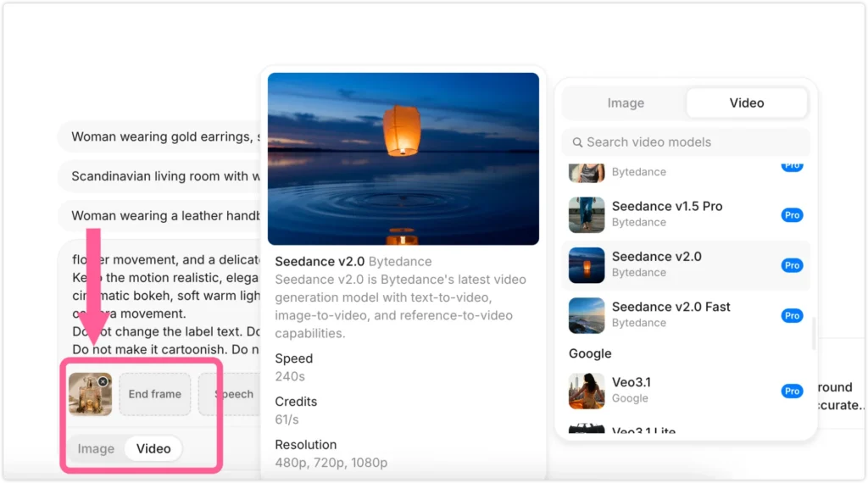Screen dimensions: 868x483
Task: Add an End frame image
Action: (155, 394)
